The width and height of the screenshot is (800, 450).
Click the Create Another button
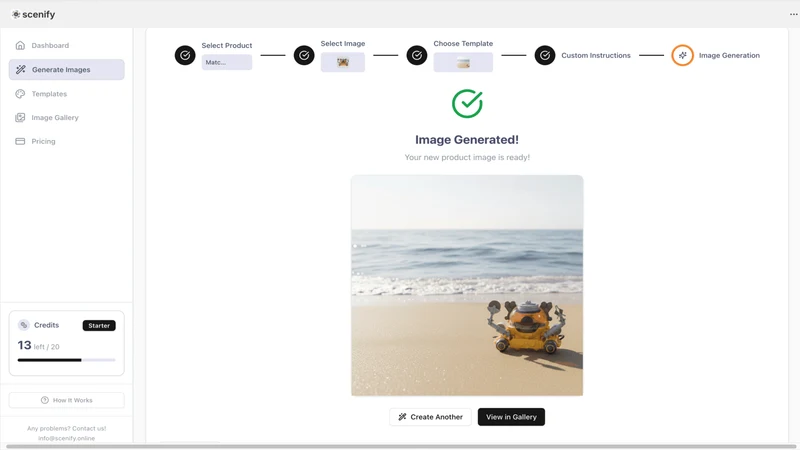pyautogui.click(x=430, y=417)
